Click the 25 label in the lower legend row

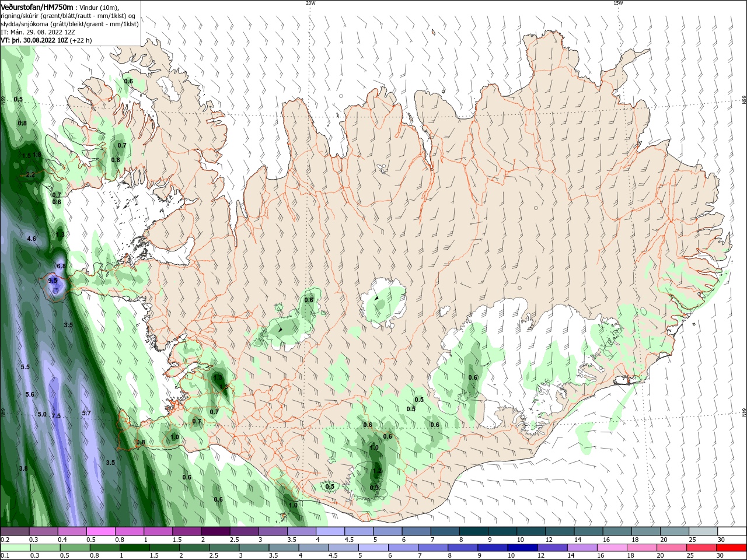coord(690,556)
